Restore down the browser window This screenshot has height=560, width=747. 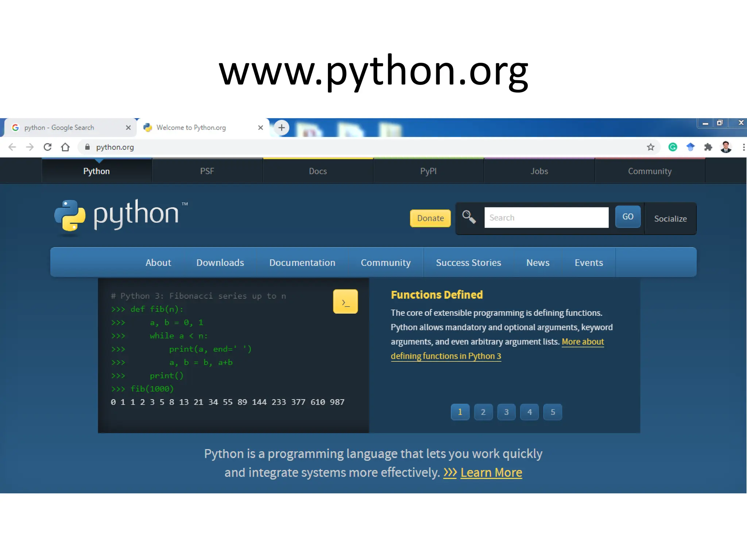tap(720, 123)
